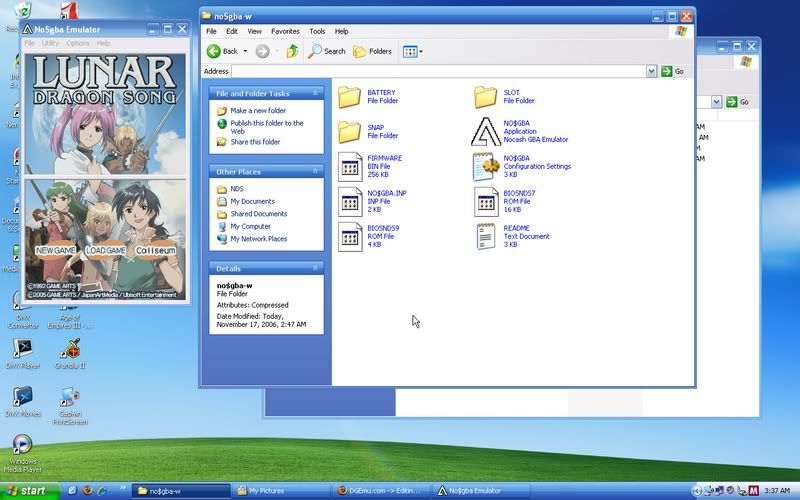Open the BATTERY folder
Viewport: 800px width, 500px height.
tap(350, 97)
